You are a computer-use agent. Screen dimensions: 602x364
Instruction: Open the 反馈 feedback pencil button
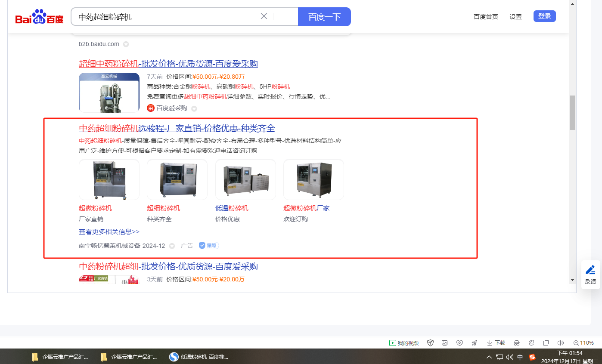click(x=590, y=275)
